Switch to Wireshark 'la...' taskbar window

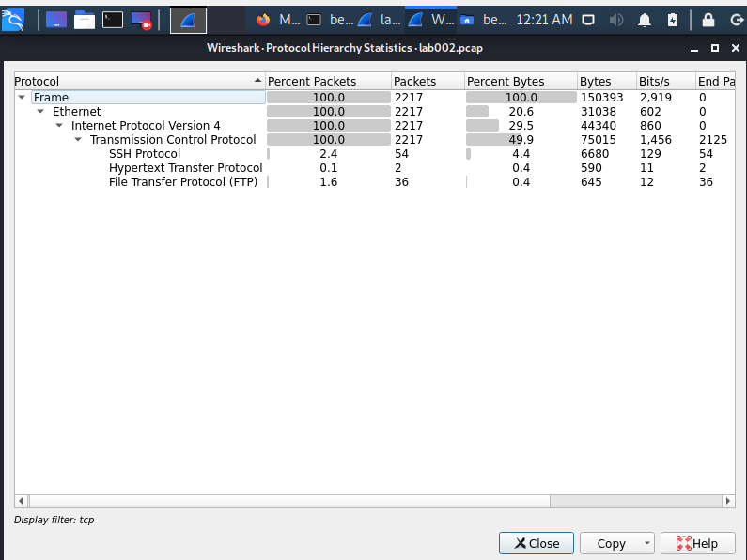click(380, 20)
